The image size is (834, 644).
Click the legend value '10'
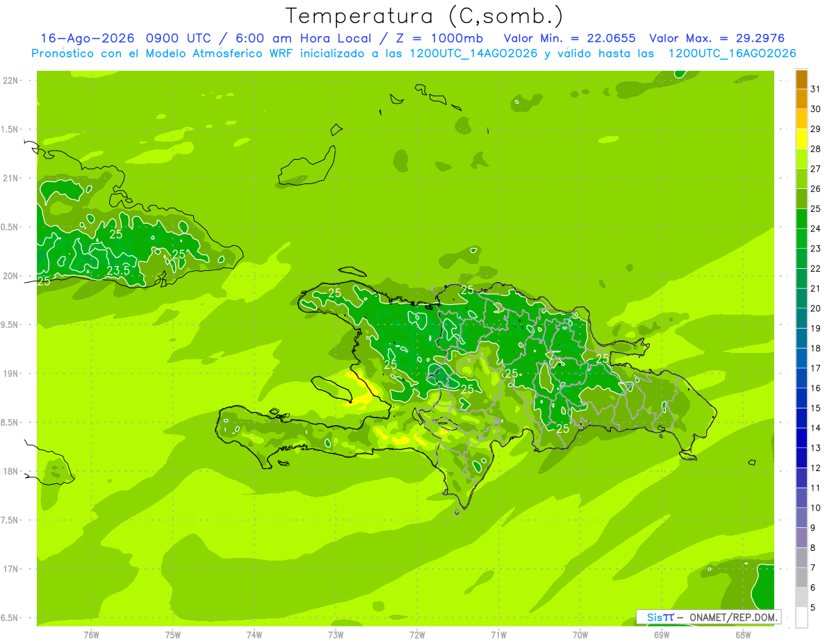point(816,508)
